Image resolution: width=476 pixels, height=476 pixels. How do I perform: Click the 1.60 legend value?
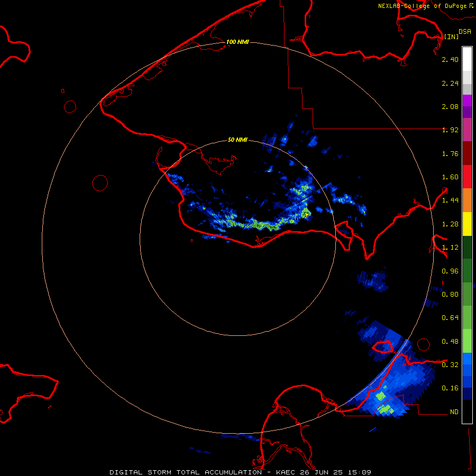(450, 177)
